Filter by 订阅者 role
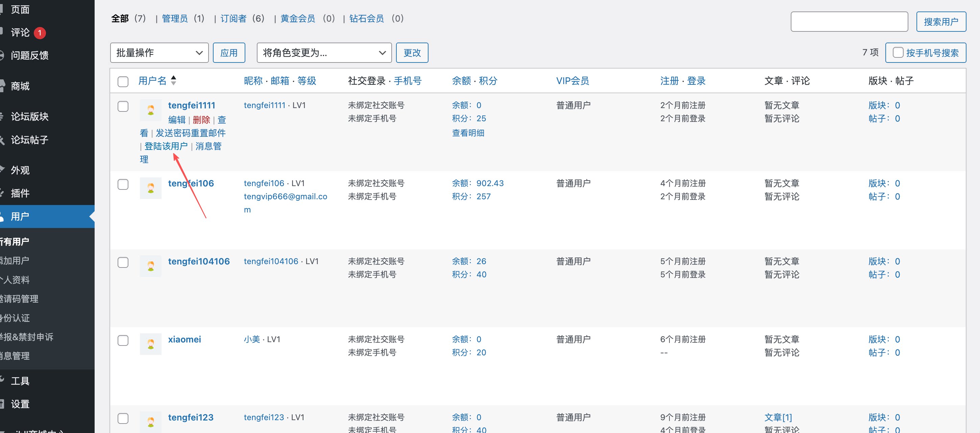 point(233,19)
